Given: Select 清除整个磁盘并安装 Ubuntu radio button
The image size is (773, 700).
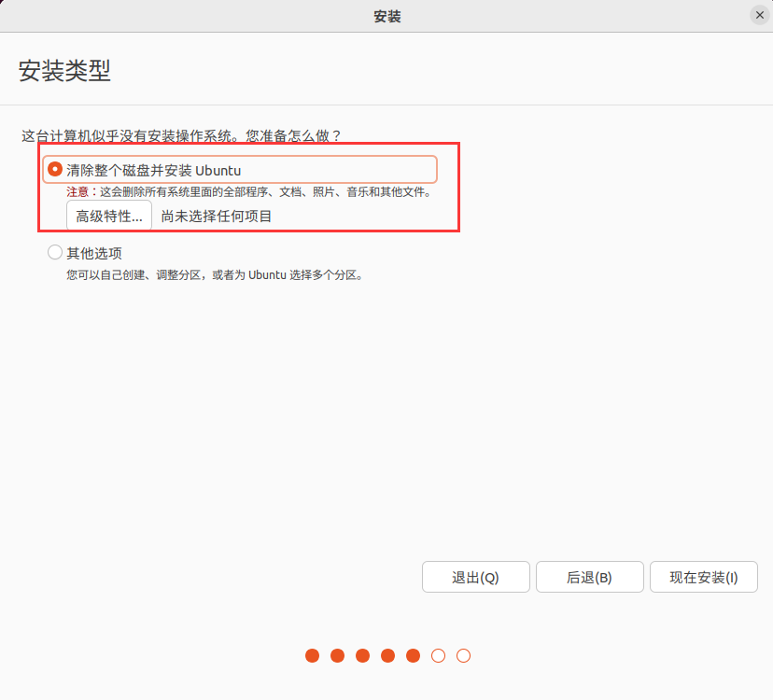Looking at the screenshot, I should pyautogui.click(x=55, y=170).
